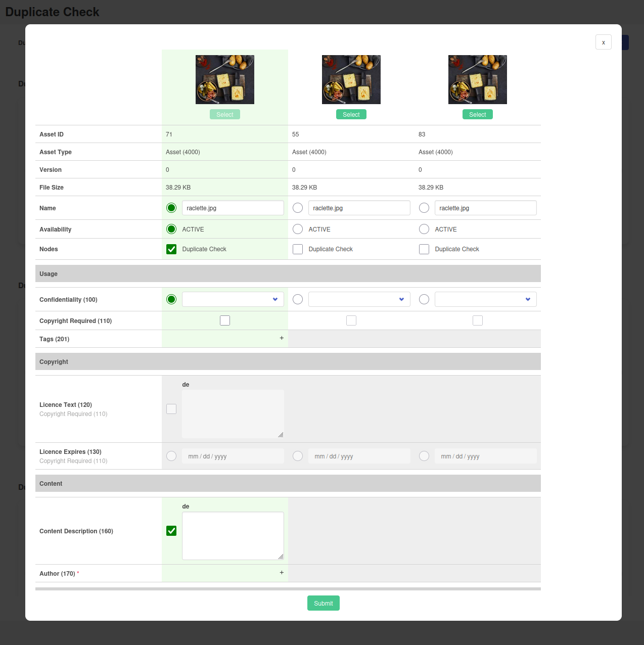Image resolution: width=644 pixels, height=645 pixels.
Task: Submit the duplicate check form
Action: pos(323,603)
